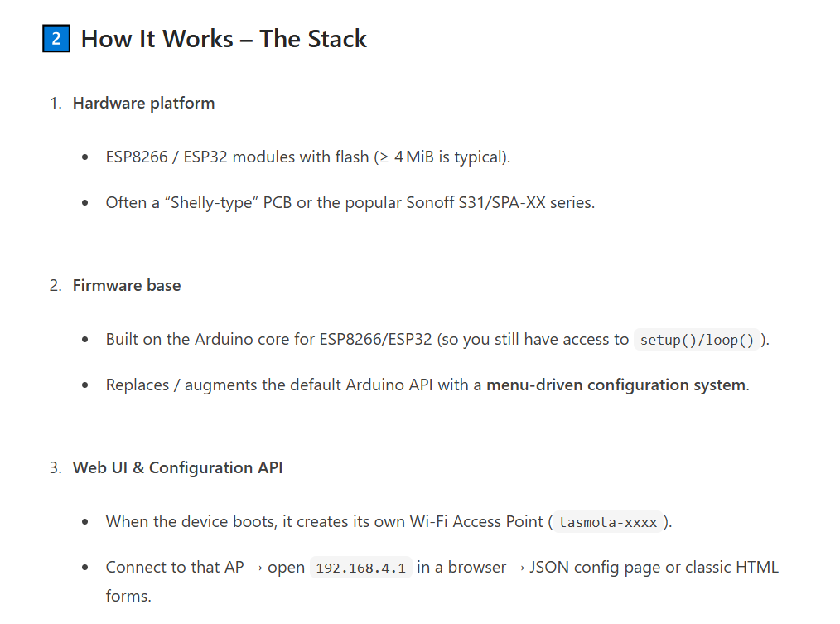Click the "When the device boots" text
The image size is (840, 624).
pyautogui.click(x=191, y=521)
